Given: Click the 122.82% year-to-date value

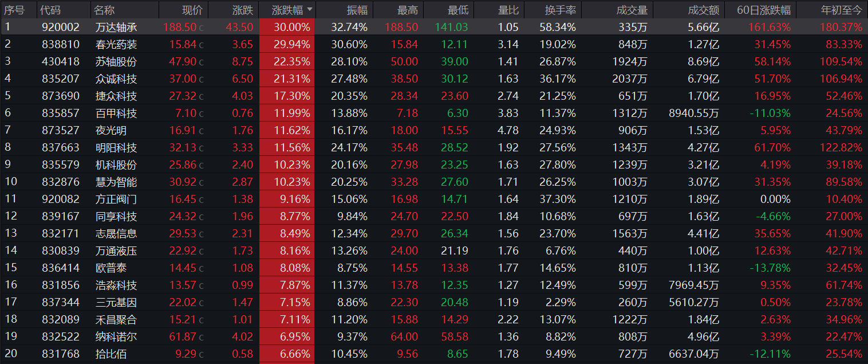Looking at the screenshot, I should coord(842,147).
